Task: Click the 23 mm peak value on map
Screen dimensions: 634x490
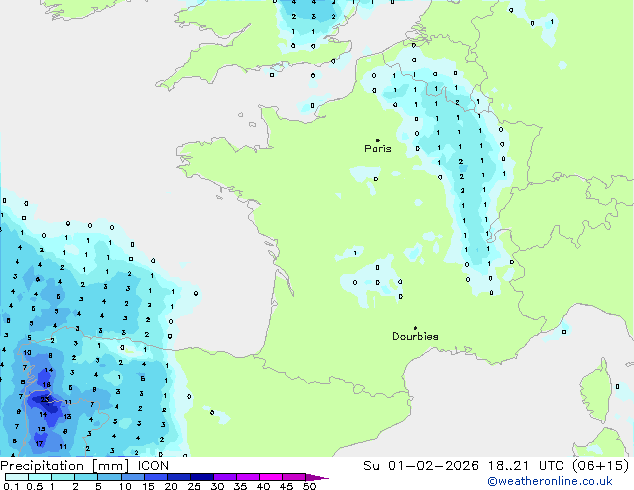Action: pos(44,399)
